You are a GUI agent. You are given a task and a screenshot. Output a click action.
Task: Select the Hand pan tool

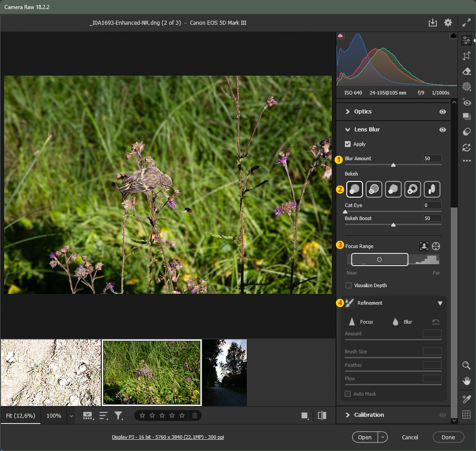pos(467,381)
